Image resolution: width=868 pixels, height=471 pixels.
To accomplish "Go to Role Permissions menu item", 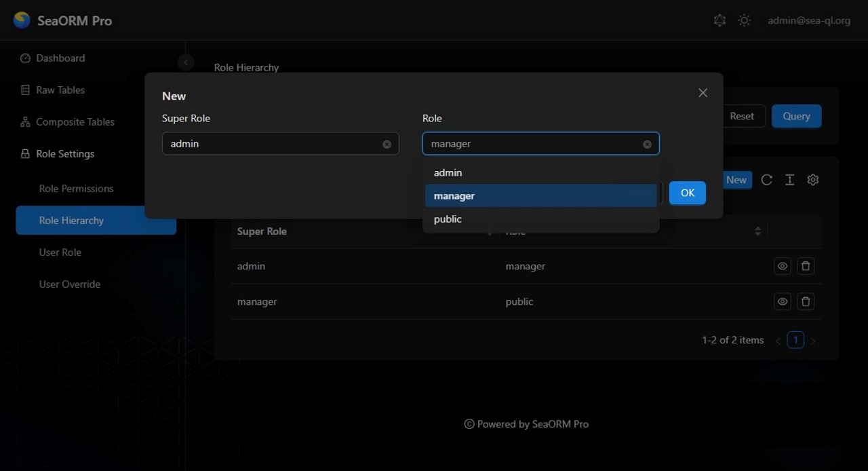I will (x=76, y=189).
